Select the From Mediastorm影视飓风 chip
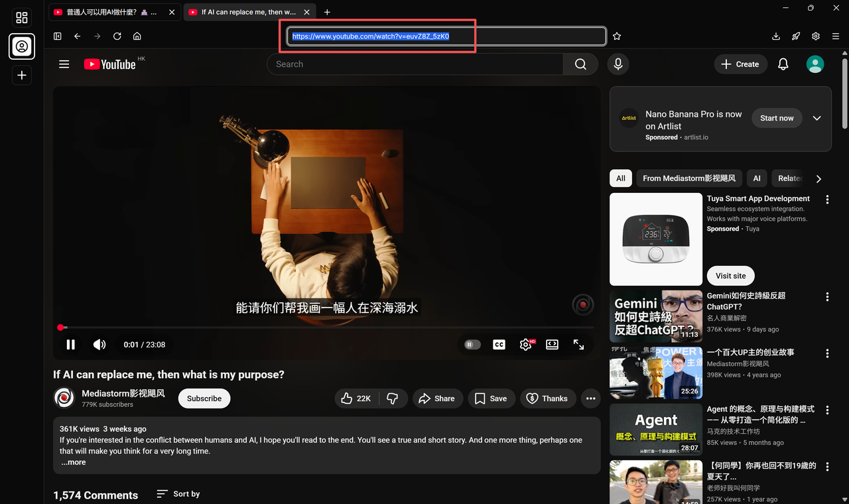The image size is (849, 504). pos(689,178)
